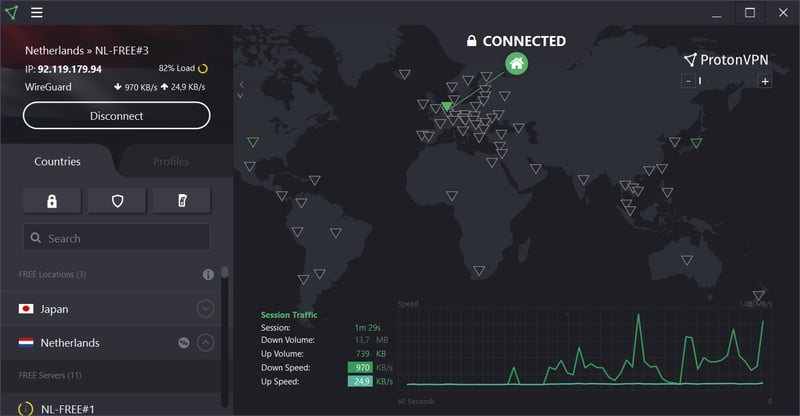Select the Nigeria map marker in Africa
Screen dimensions: 800x416
point(452,195)
